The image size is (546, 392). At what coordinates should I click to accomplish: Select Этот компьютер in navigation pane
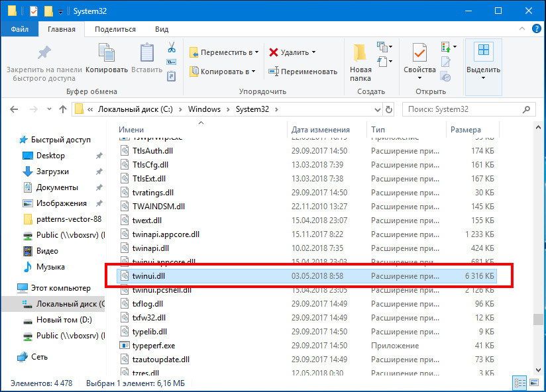(54, 288)
